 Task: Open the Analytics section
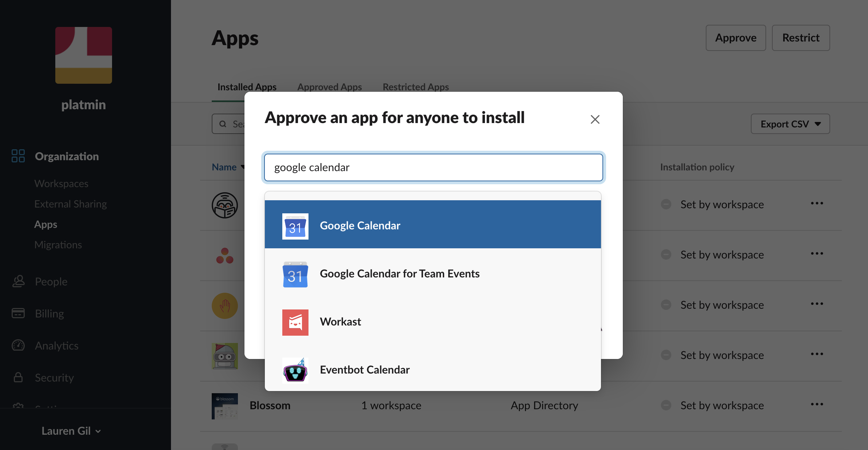click(x=56, y=346)
